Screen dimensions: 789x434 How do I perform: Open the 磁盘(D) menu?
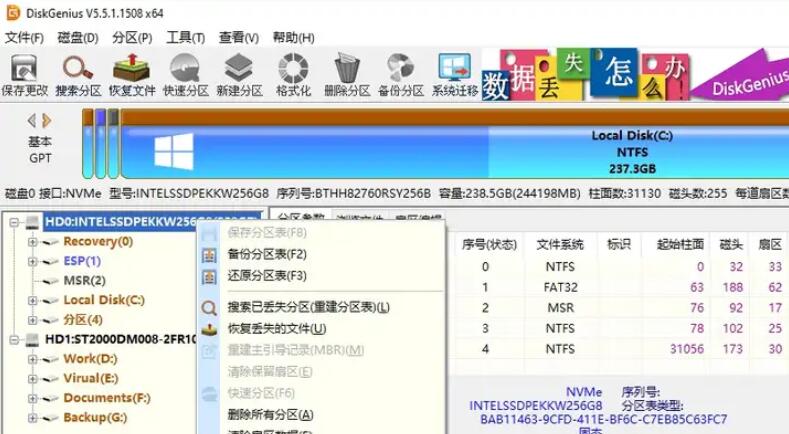click(78, 38)
